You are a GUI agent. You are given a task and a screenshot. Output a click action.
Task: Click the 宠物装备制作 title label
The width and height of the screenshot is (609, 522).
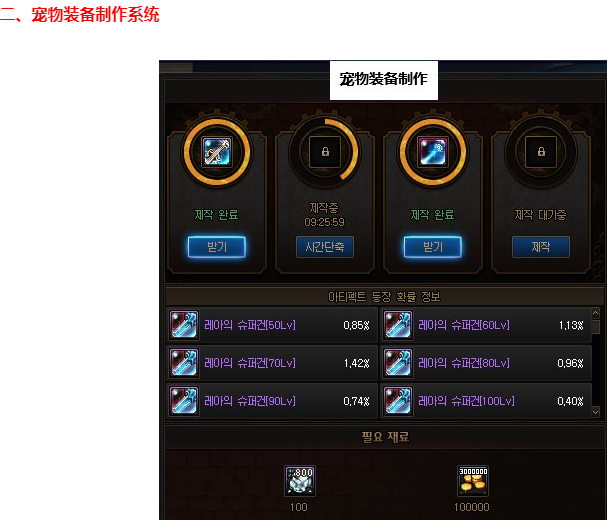click(383, 79)
